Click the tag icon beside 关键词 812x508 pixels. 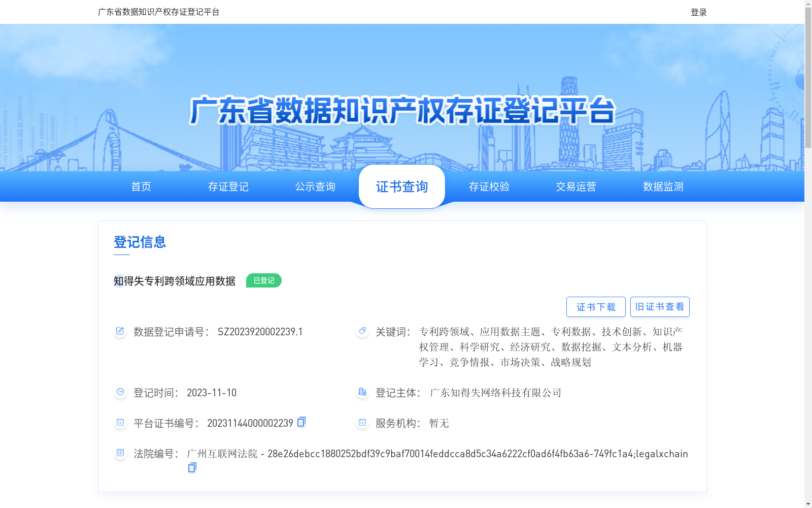pyautogui.click(x=362, y=331)
